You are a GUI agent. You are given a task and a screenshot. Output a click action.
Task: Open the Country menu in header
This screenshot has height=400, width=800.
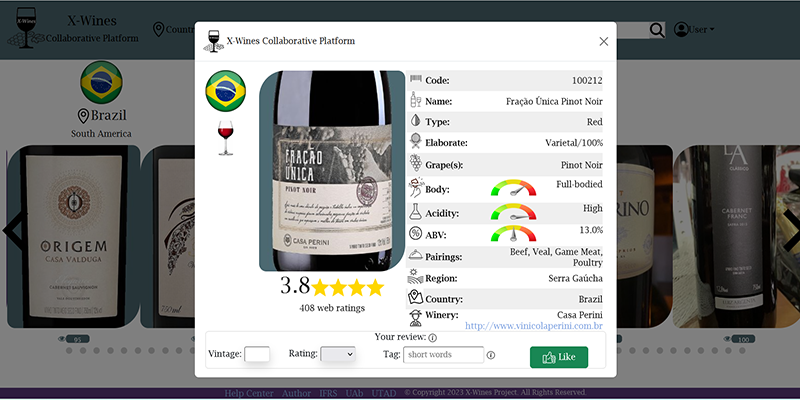(x=174, y=30)
